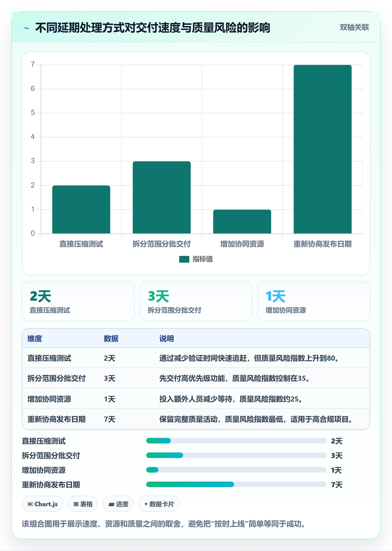This screenshot has width=392, height=551.
Task: Open the 1天 增加协同资源 data card
Action: click(x=314, y=301)
